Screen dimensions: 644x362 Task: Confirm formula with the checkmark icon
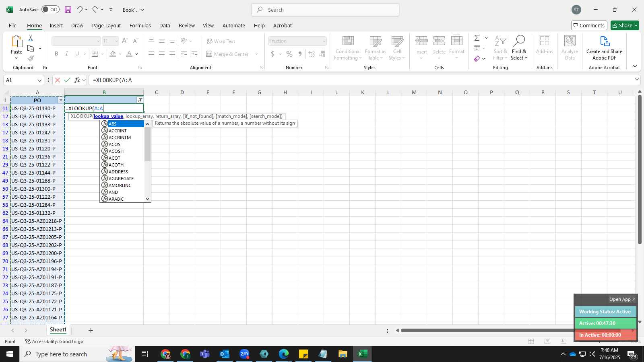[x=67, y=80]
